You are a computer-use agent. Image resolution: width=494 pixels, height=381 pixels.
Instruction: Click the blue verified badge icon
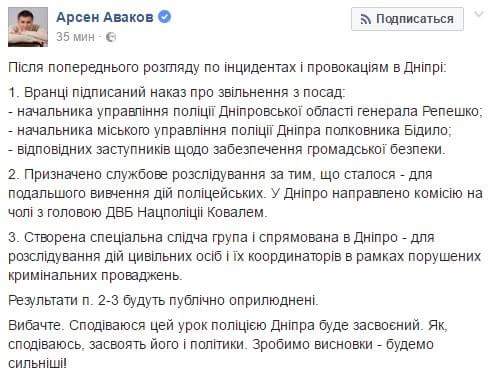tap(164, 16)
